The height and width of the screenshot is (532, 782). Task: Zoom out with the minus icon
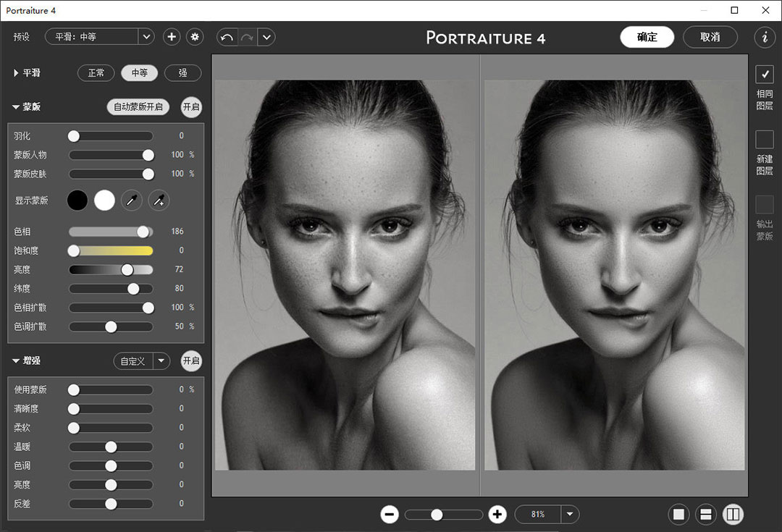click(x=390, y=515)
